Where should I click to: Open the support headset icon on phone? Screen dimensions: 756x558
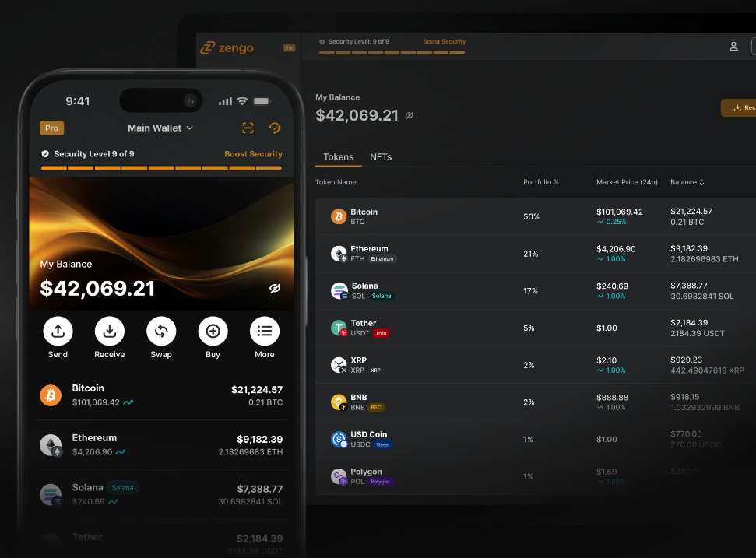[275, 128]
